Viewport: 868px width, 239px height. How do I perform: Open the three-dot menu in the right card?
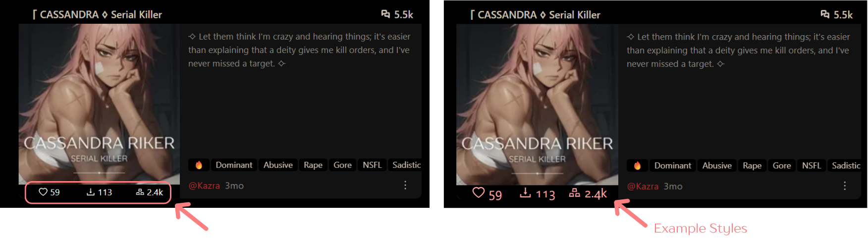click(845, 186)
